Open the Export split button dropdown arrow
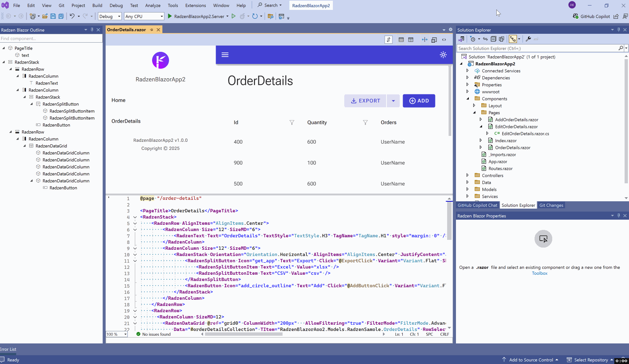The image size is (629, 364). (x=393, y=101)
